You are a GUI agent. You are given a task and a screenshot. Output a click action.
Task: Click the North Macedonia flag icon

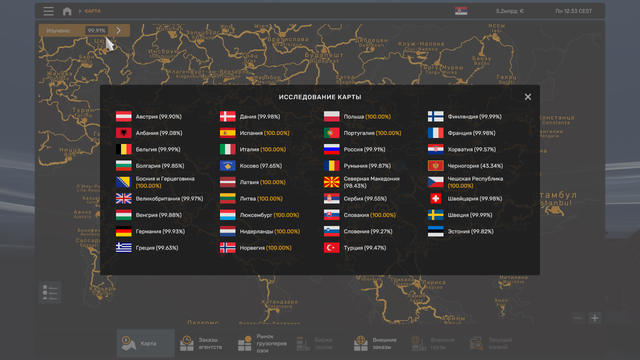pos(332,182)
